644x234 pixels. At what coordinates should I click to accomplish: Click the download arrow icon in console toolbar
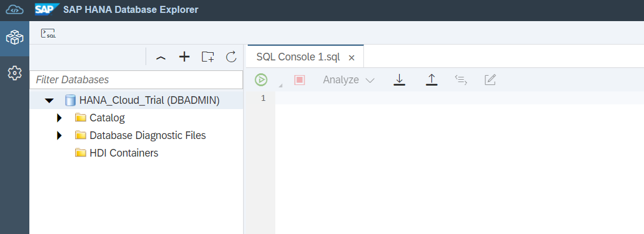coord(399,80)
